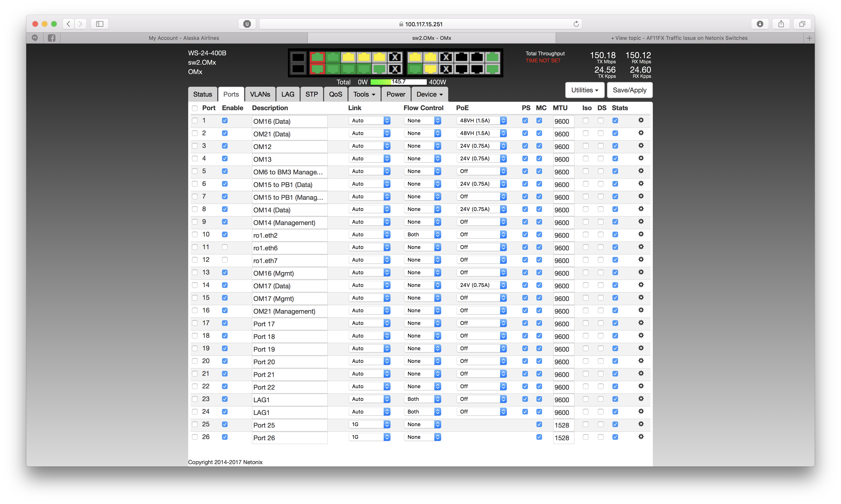Click the Share icon in toolbar
Image resolution: width=841 pixels, height=504 pixels.
pos(781,24)
